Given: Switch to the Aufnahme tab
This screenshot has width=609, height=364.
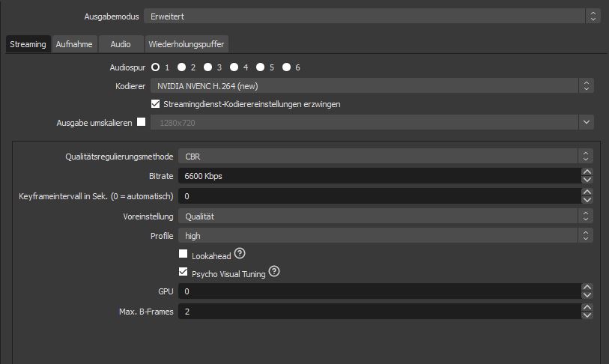Looking at the screenshot, I should [74, 44].
